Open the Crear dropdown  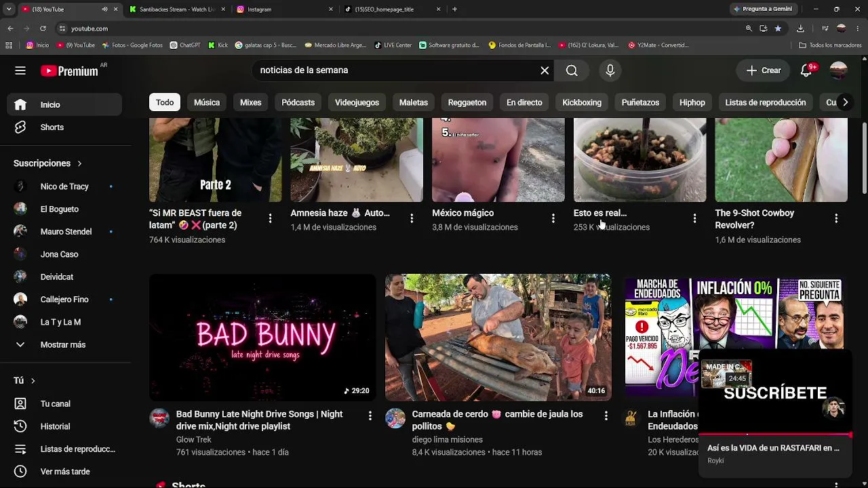click(764, 70)
